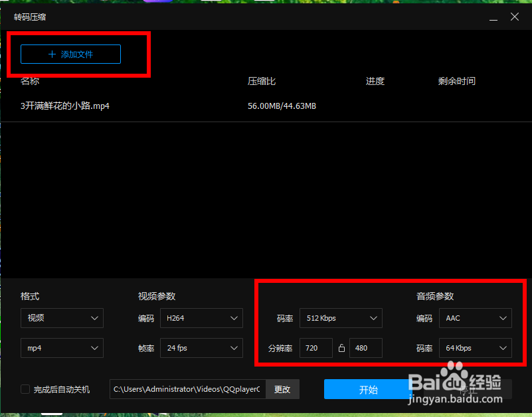Click the blue 开始 start button
Screen dimensions: 532x417
[368, 389]
